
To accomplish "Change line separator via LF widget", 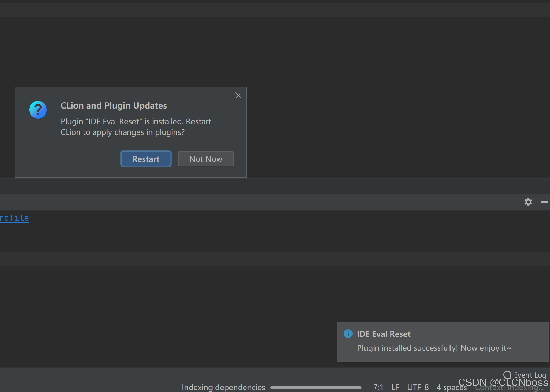I will tap(395, 387).
